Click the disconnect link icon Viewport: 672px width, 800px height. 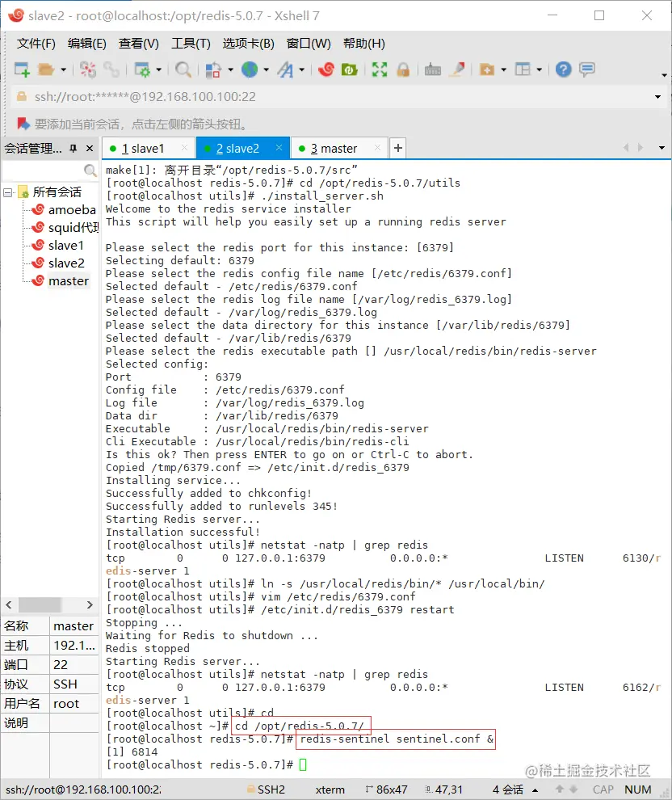(x=111, y=69)
